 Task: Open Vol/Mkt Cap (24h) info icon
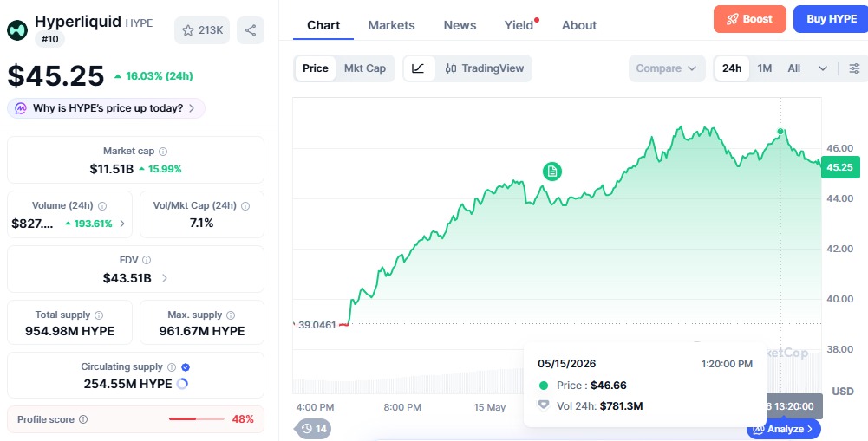[x=245, y=206]
